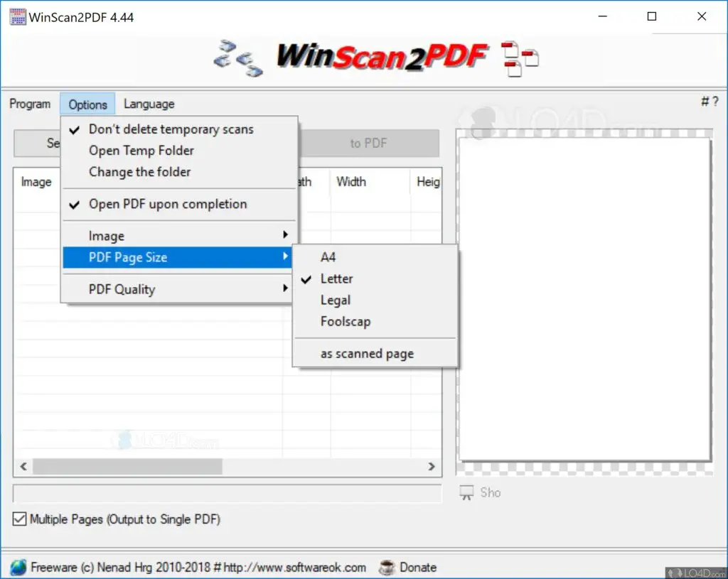728x579 pixels.
Task: Click the Image column header
Action: coord(37,182)
